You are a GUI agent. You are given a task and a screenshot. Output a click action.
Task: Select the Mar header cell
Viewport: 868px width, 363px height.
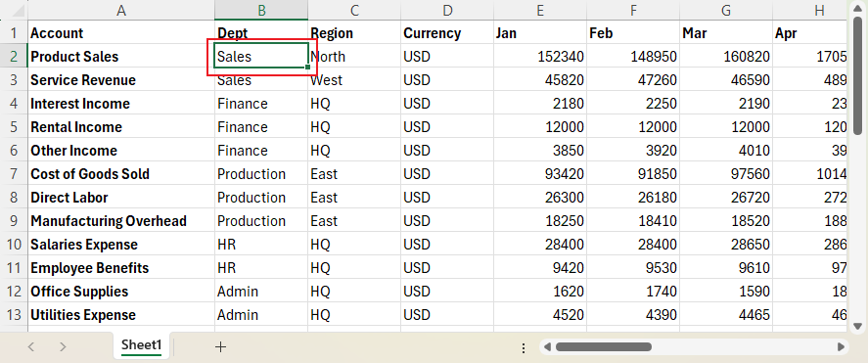[726, 32]
